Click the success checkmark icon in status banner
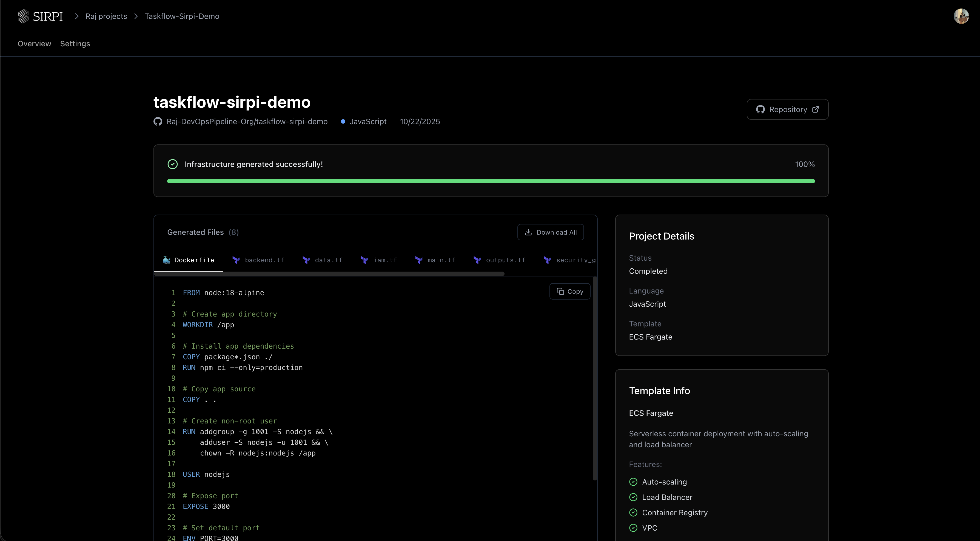The width and height of the screenshot is (980, 541). pos(173,164)
